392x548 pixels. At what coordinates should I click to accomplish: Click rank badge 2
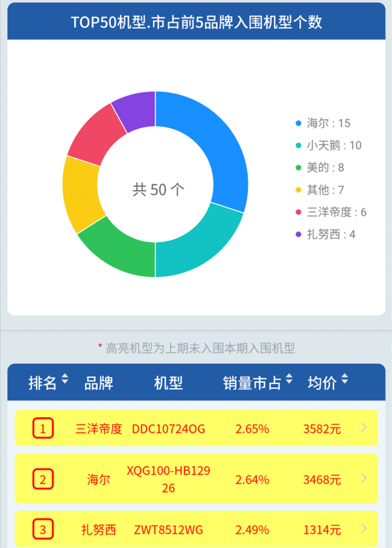[43, 479]
